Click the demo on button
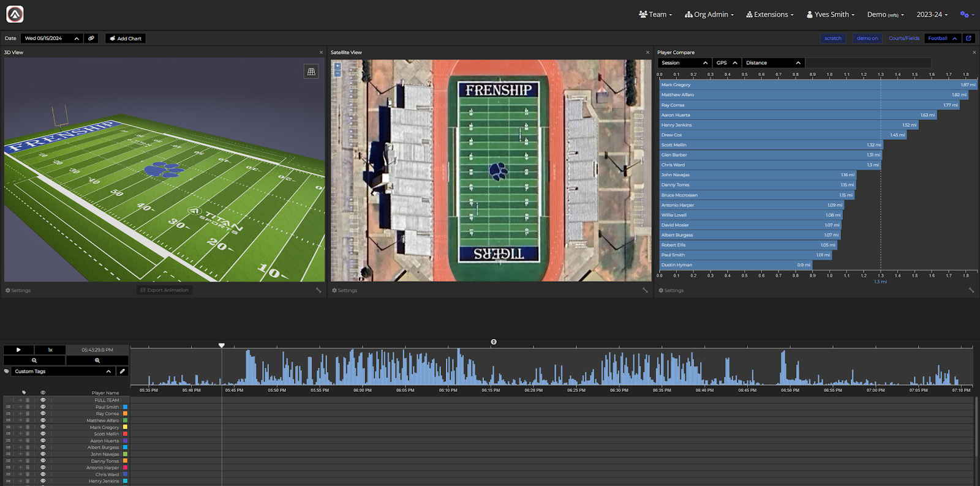980x486 pixels. pyautogui.click(x=867, y=39)
